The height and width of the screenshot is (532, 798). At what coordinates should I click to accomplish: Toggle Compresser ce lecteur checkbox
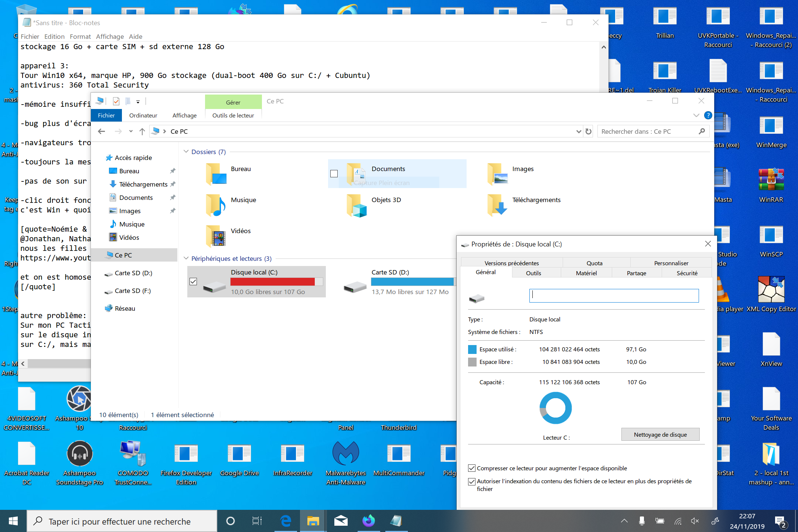(472, 468)
